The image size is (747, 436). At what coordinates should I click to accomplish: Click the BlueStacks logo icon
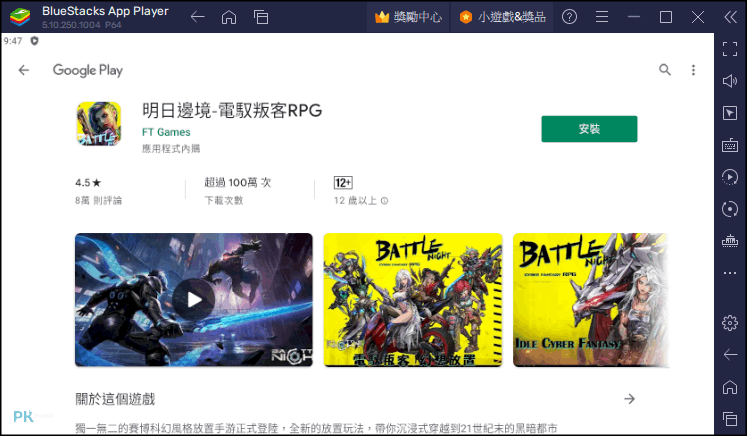pyautogui.click(x=20, y=17)
